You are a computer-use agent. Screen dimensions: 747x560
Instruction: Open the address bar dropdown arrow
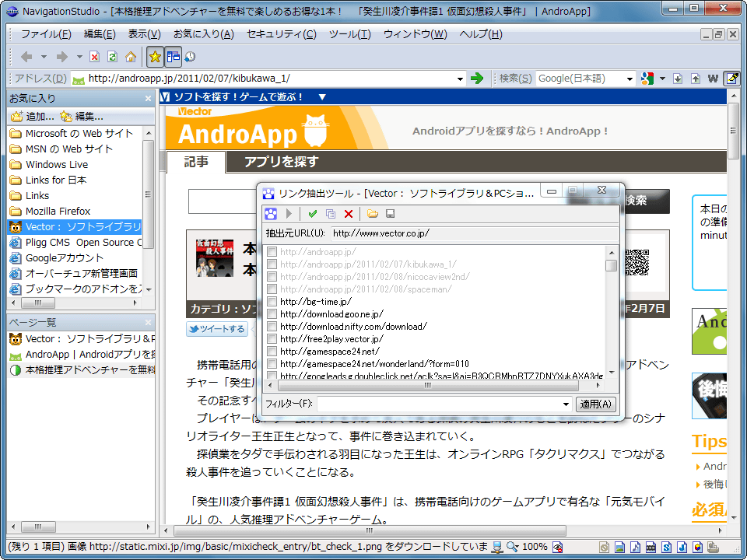pyautogui.click(x=460, y=79)
